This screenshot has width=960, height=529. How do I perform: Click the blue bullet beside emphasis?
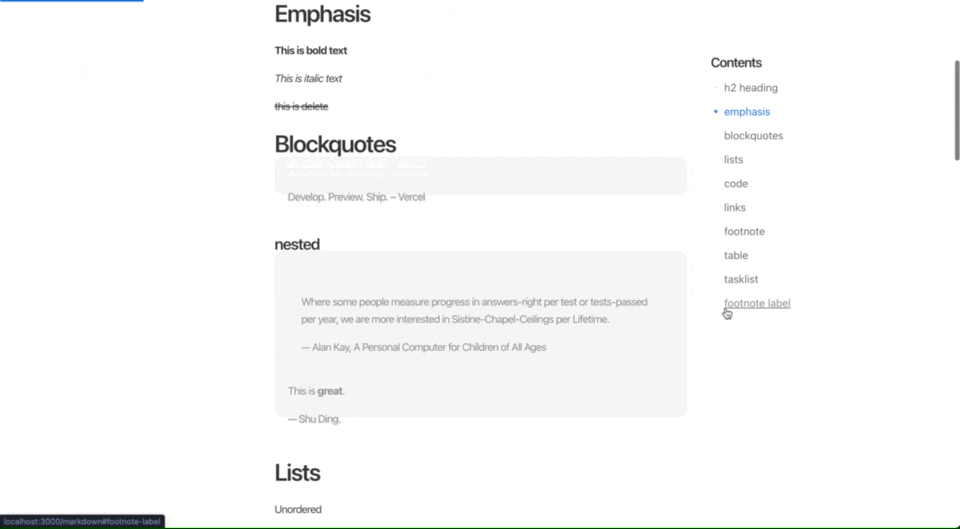[716, 112]
